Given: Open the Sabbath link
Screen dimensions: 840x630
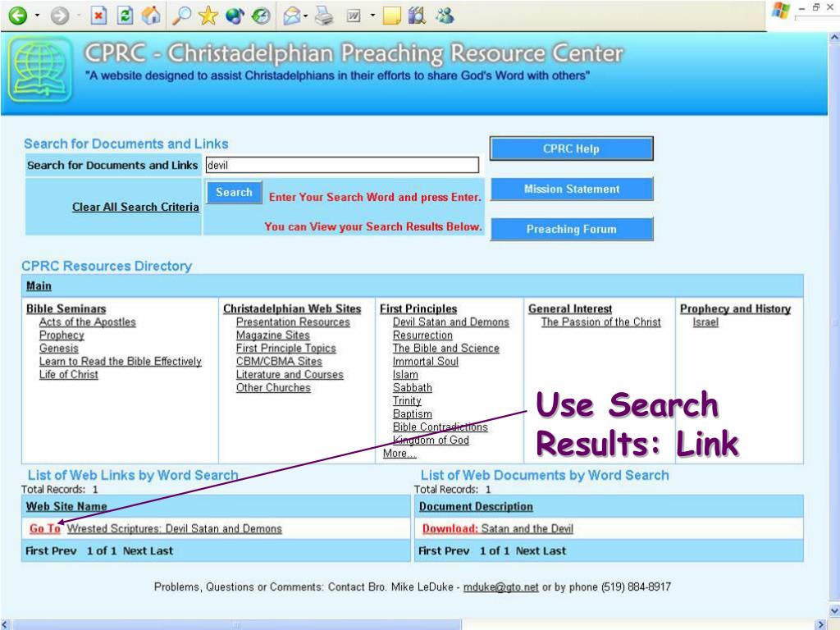Looking at the screenshot, I should 413,388.
